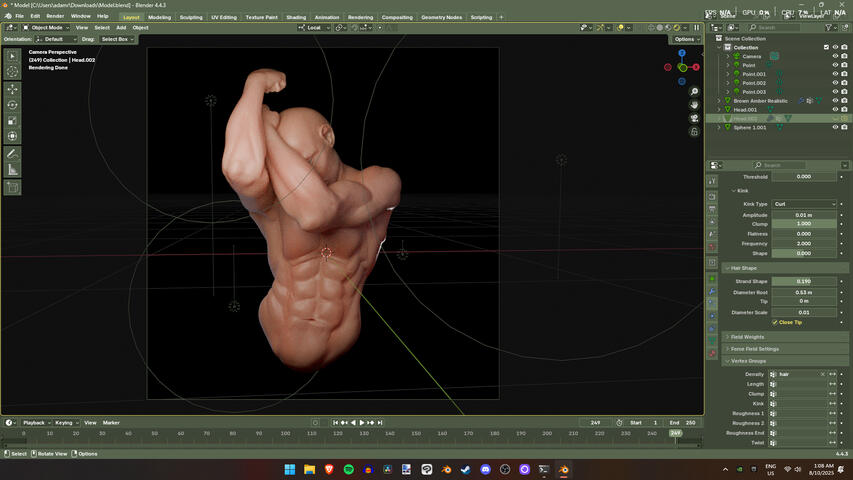Click the pan hand viewport gizmo

tap(694, 104)
